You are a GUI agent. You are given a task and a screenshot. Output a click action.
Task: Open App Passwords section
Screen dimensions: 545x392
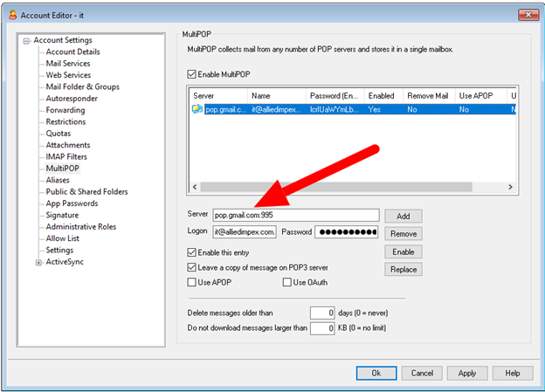point(73,203)
